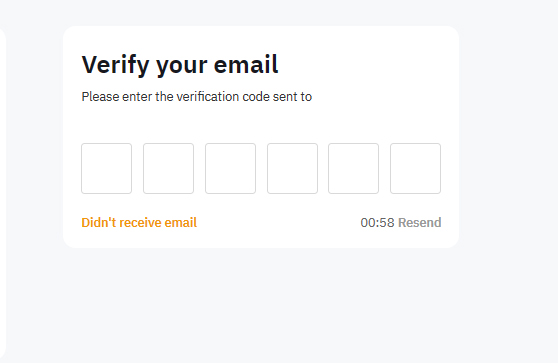The height and width of the screenshot is (363, 558).
Task: Activate the fourth verification code digit box
Action: pos(292,168)
